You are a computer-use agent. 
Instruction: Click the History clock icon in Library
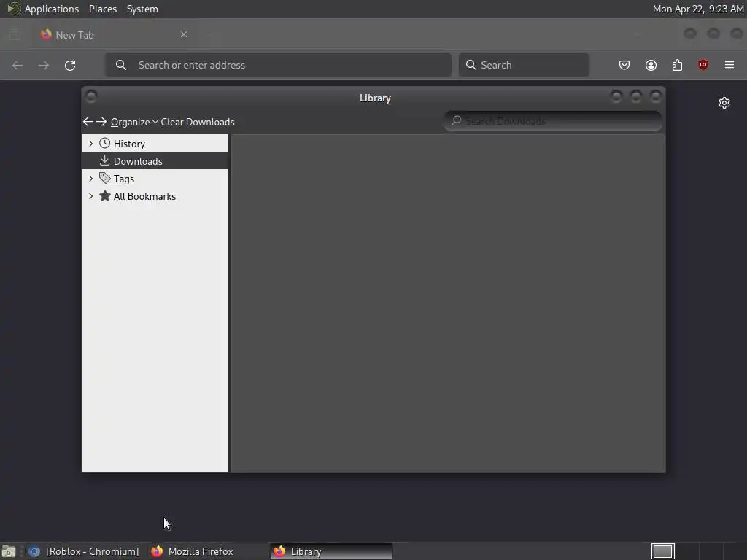coord(105,144)
